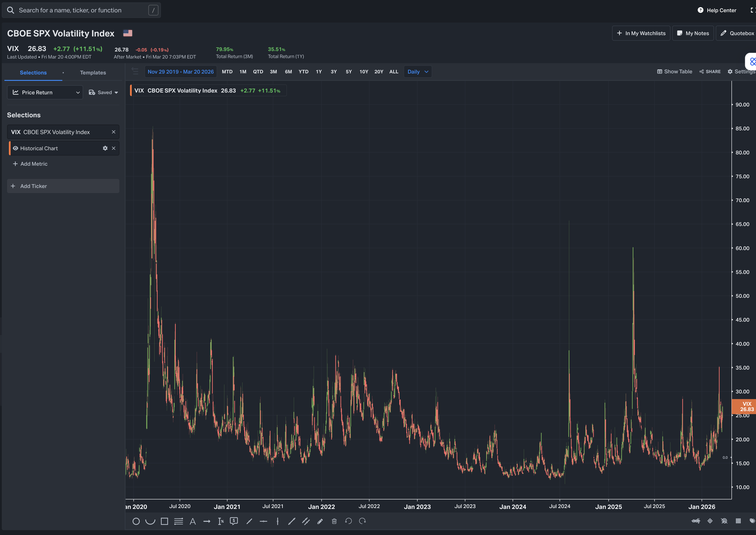Click the orange Historical Chart color bar
This screenshot has width=756, height=535.
(x=10, y=148)
